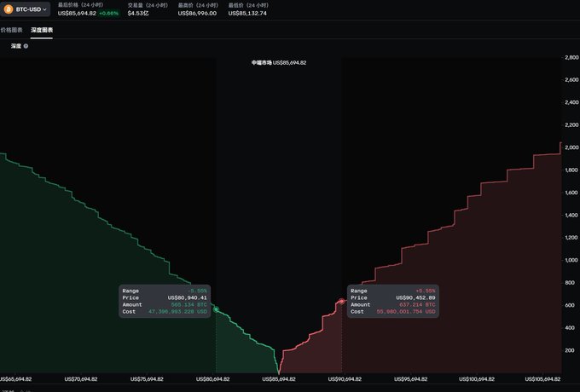This screenshot has width=580, height=392.
Task: Click the info icon next to 深度 label
Action: 26,46
